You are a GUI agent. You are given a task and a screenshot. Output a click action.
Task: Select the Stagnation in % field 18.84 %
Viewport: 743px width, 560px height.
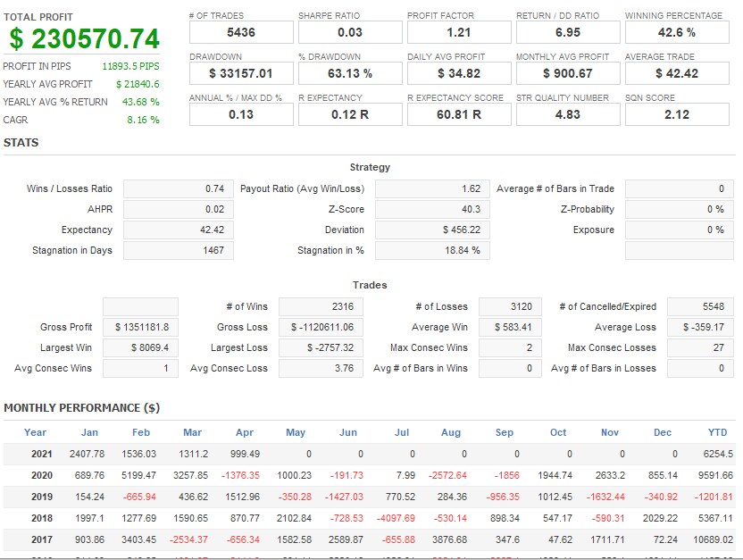[432, 250]
